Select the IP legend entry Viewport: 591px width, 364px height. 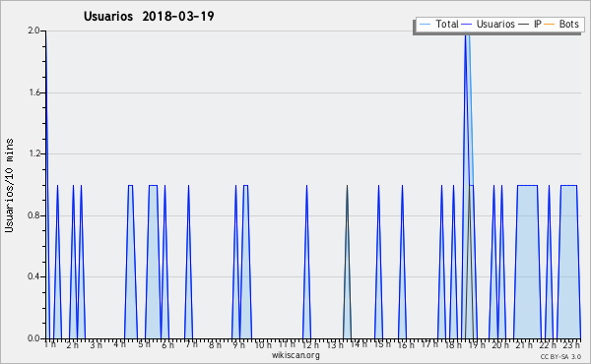[530, 24]
